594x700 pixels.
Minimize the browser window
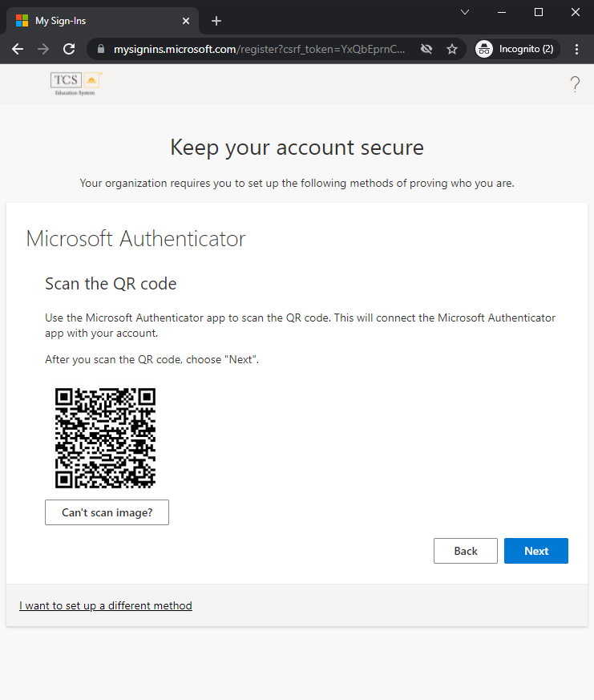coord(502,12)
